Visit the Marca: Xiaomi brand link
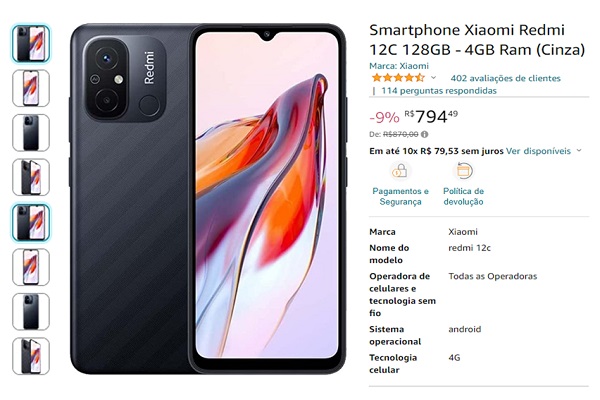 click(x=399, y=66)
